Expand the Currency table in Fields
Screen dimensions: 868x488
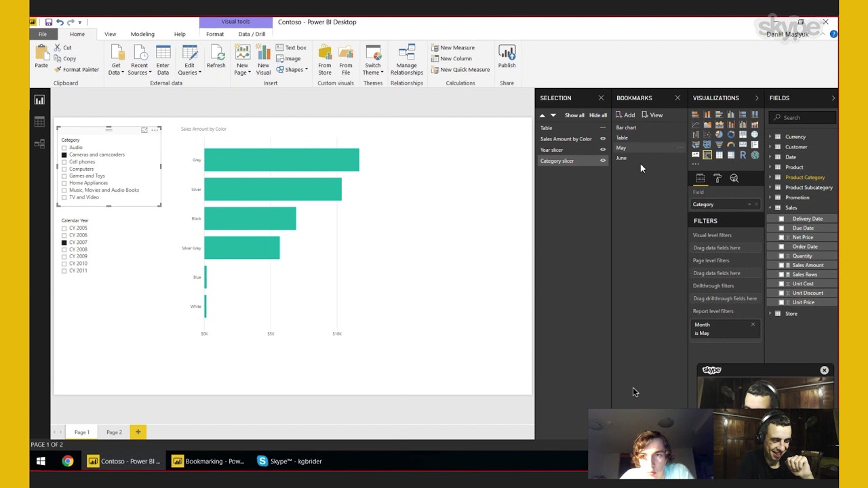pyautogui.click(x=770, y=137)
